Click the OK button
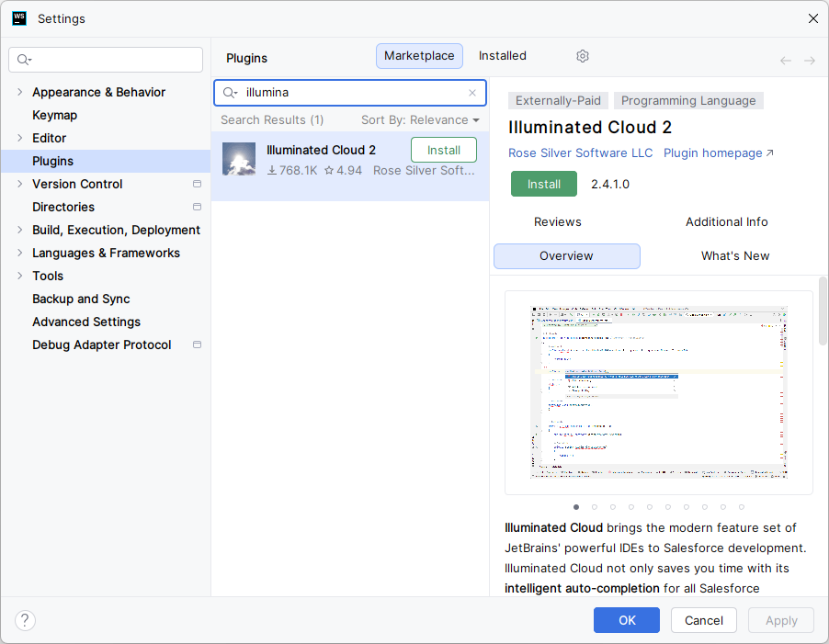The height and width of the screenshot is (644, 829). point(627,620)
